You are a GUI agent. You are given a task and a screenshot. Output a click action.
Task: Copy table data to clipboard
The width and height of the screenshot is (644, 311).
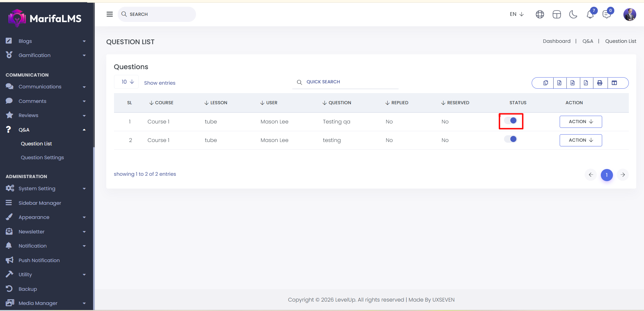(545, 83)
